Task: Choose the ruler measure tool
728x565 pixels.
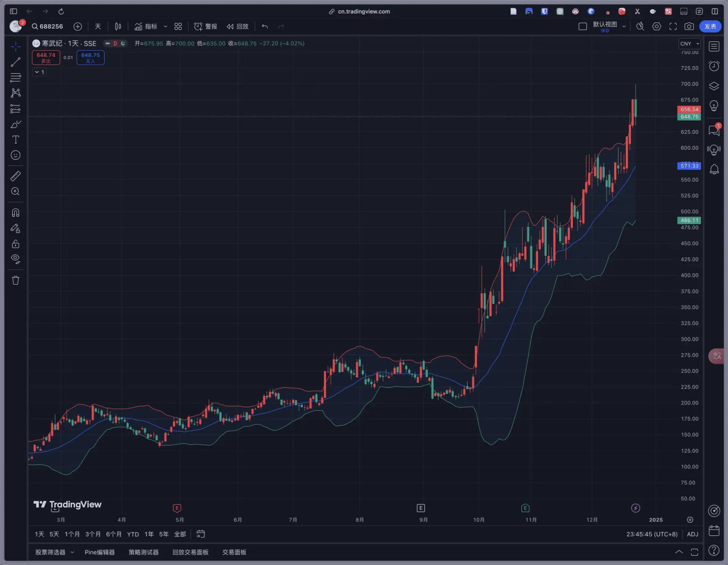Action: 16,176
